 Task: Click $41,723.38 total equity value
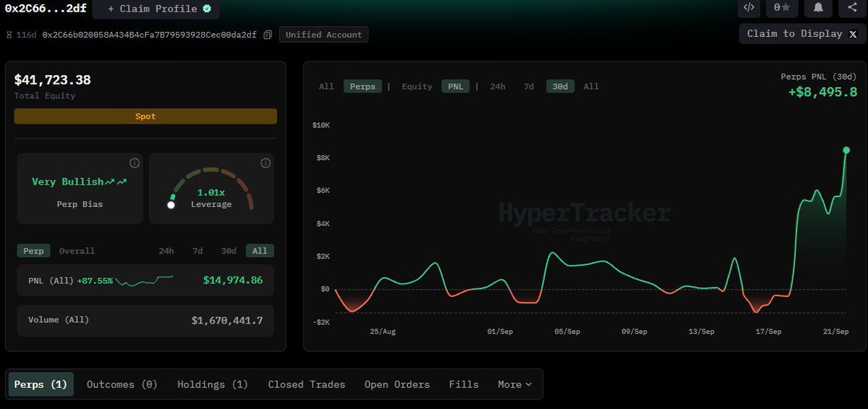[53, 80]
